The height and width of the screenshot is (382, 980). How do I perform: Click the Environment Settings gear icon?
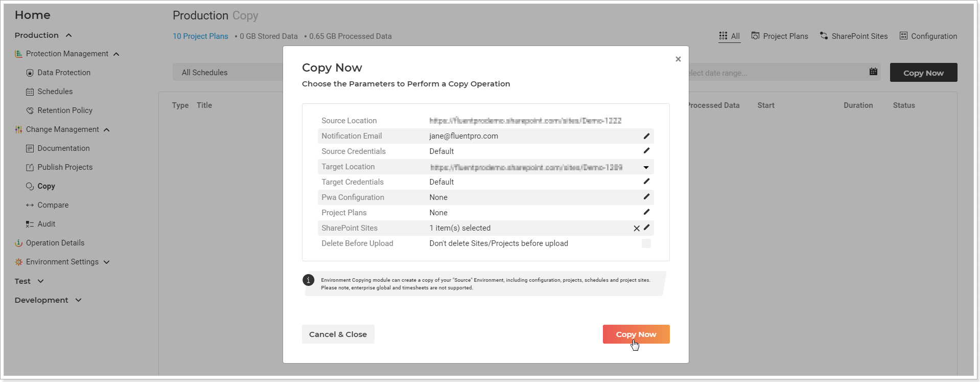(x=18, y=262)
